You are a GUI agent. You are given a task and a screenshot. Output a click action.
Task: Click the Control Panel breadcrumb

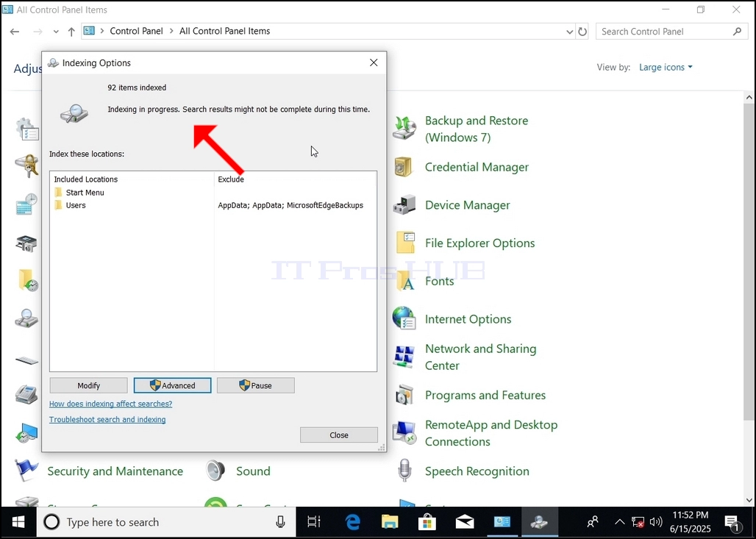pos(137,31)
